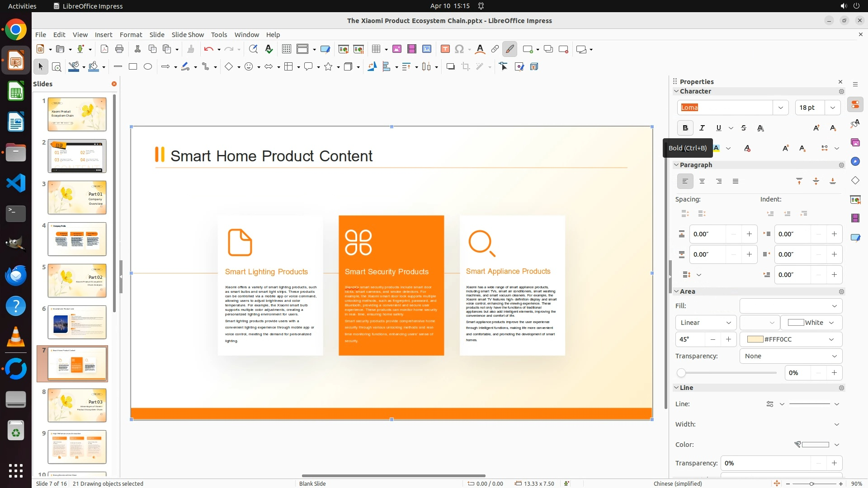Viewport: 868px width, 488px height.
Task: Select slide 4 thumbnail in Slides panel
Action: pyautogui.click(x=77, y=239)
